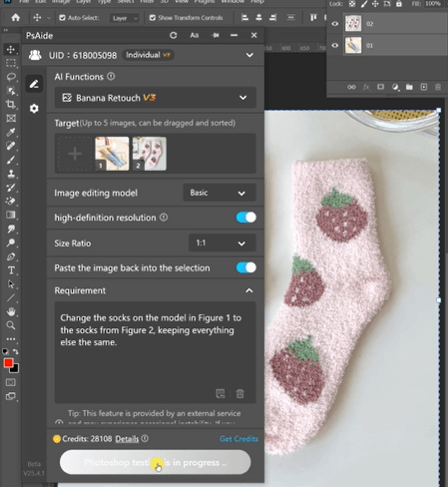
Task: Click the Get Credits link
Action: tap(238, 439)
